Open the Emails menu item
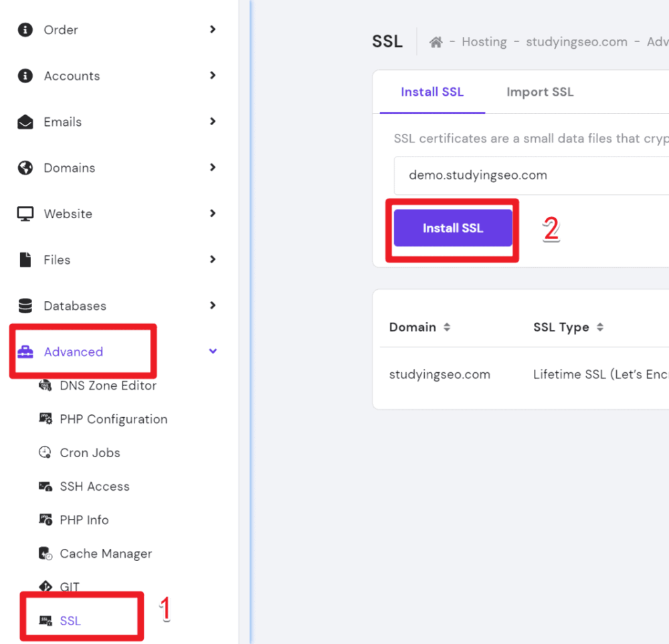Screen dimensions: 669x644 pos(63,122)
